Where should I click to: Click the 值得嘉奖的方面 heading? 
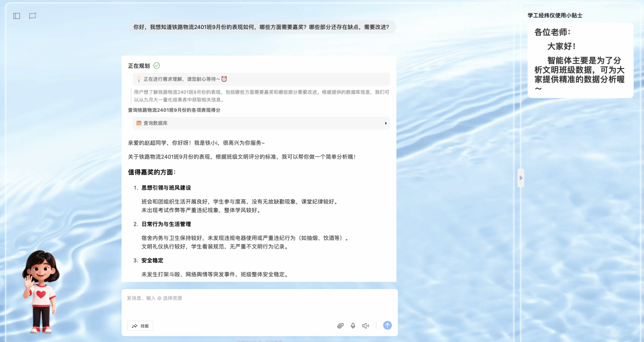point(152,172)
